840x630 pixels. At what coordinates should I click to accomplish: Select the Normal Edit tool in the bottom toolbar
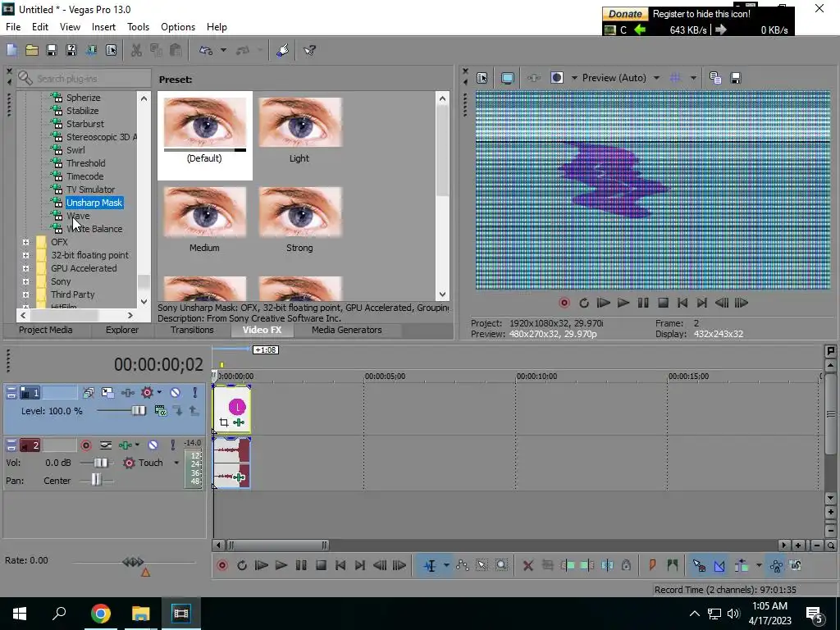(x=430, y=566)
